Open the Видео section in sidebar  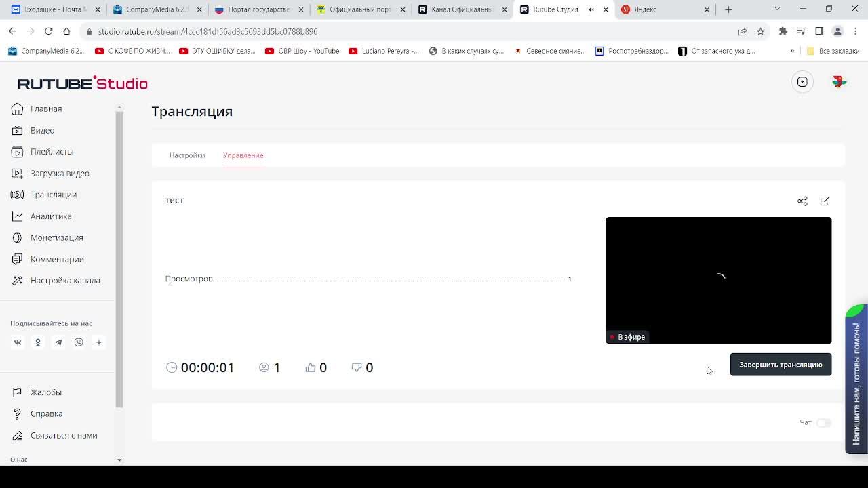(42, 130)
